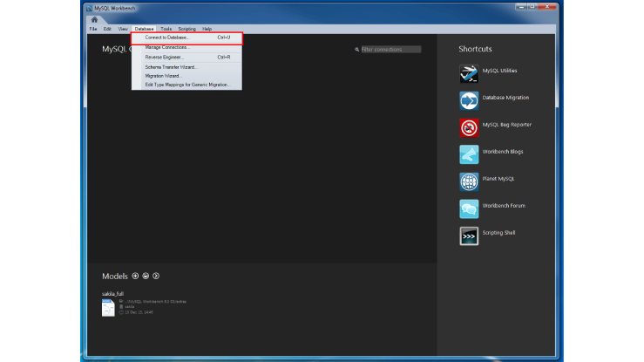The height and width of the screenshot is (362, 644).
Task: Click the Filter connections search field
Action: tap(390, 50)
